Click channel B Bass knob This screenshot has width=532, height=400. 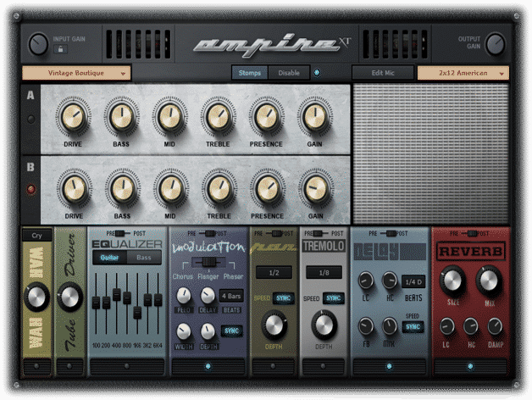pyautogui.click(x=123, y=189)
